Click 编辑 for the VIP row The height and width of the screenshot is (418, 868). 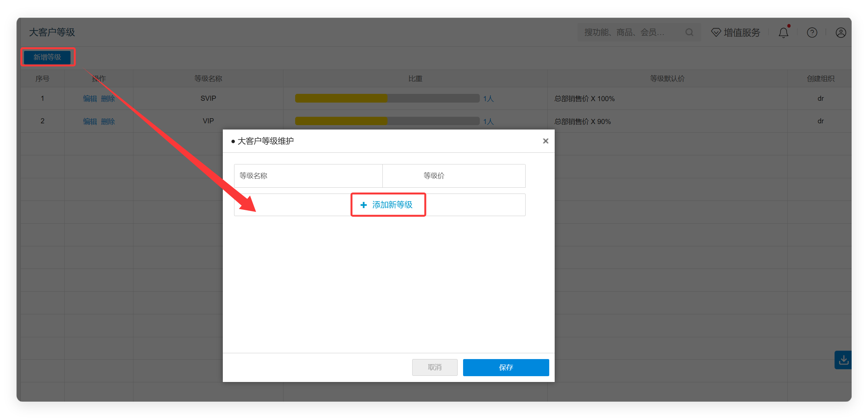pyautogui.click(x=90, y=122)
